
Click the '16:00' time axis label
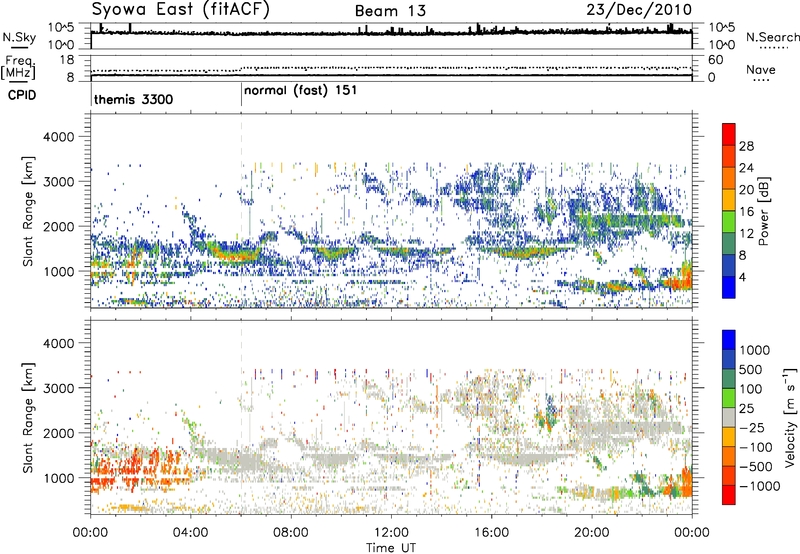click(x=491, y=533)
